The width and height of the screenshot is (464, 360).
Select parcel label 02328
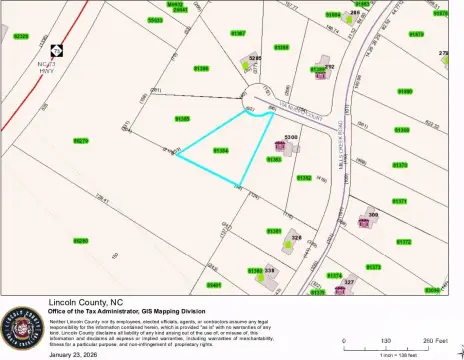click(x=21, y=36)
